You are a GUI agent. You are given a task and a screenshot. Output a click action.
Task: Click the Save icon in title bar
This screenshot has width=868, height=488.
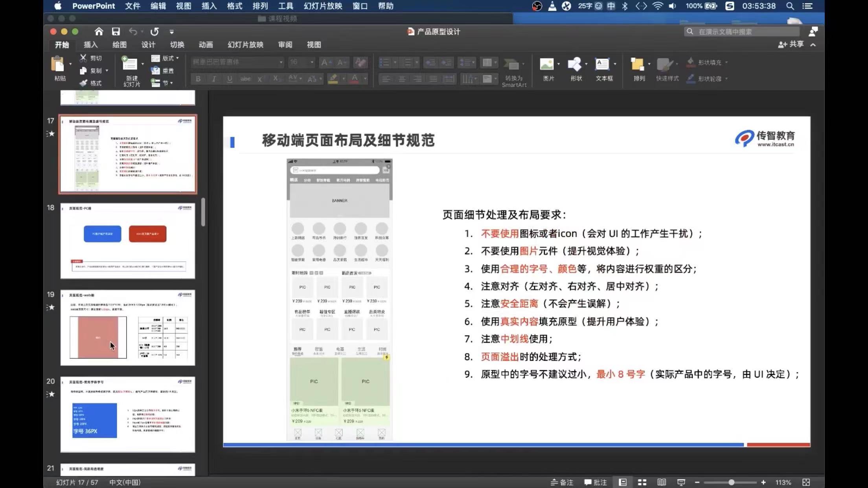(116, 31)
